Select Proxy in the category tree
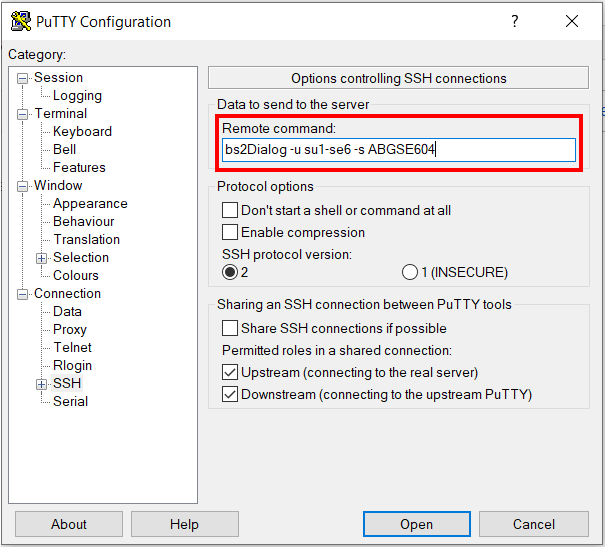The height and width of the screenshot is (547, 605). (70, 330)
